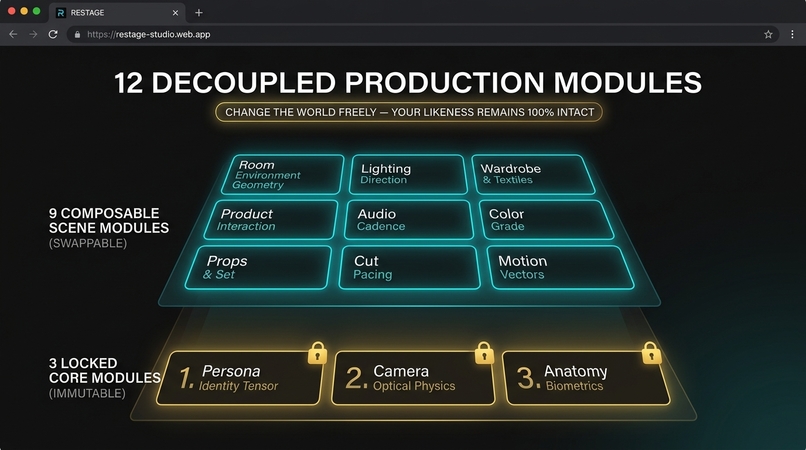Click the macOS green maximize window button
The width and height of the screenshot is (806, 450).
tap(36, 11)
